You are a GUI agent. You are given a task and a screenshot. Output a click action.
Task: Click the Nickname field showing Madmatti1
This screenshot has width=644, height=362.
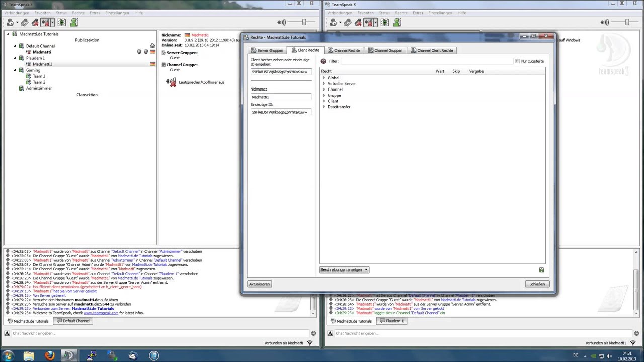click(x=281, y=97)
